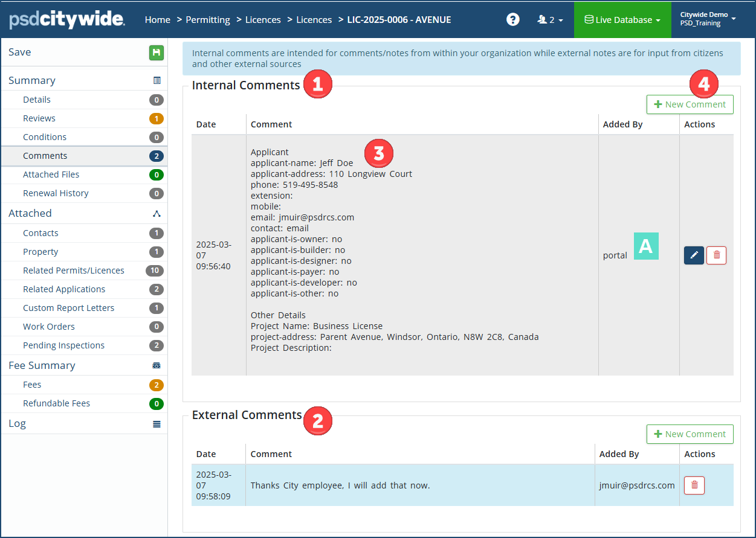
Task: Click Internal Comments heading
Action: click(246, 85)
